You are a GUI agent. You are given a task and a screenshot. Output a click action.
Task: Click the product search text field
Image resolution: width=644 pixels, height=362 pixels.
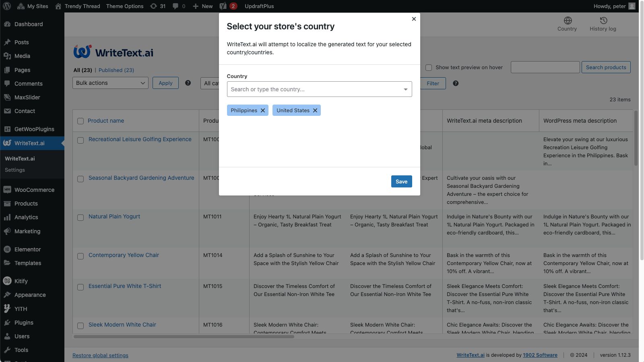pyautogui.click(x=545, y=68)
